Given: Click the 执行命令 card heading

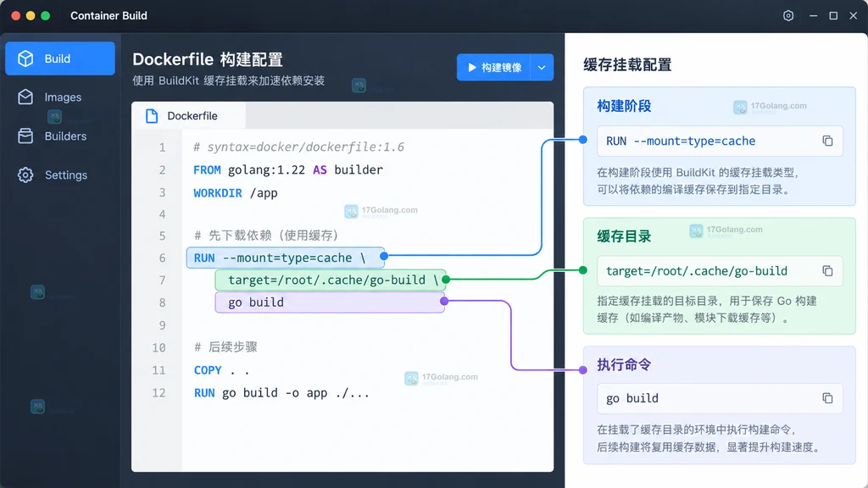Looking at the screenshot, I should pyautogui.click(x=624, y=365).
